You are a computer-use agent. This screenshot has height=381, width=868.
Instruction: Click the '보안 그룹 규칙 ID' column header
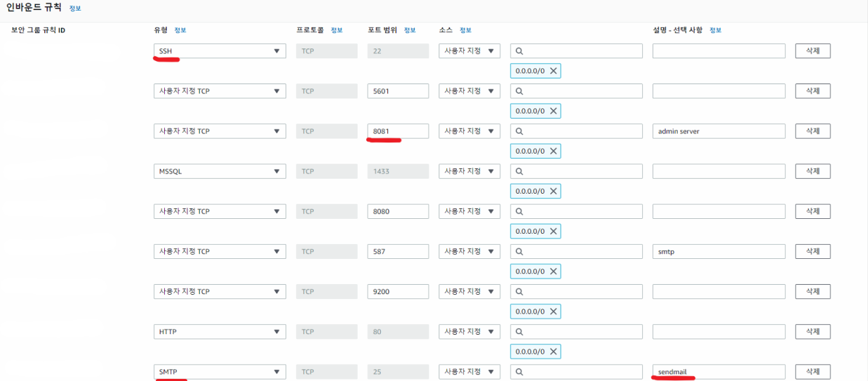(x=39, y=30)
